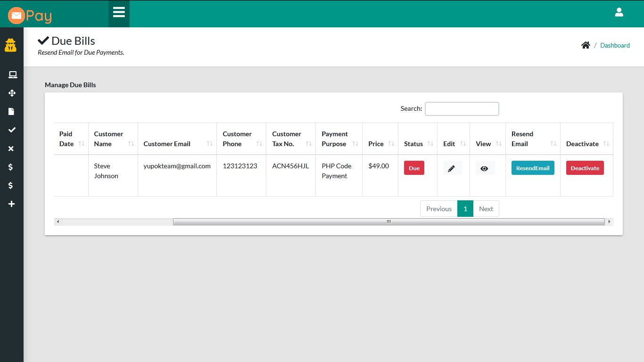Open the user profile icon in the top bar
Viewport: 644px width, 362px height.
[619, 12]
